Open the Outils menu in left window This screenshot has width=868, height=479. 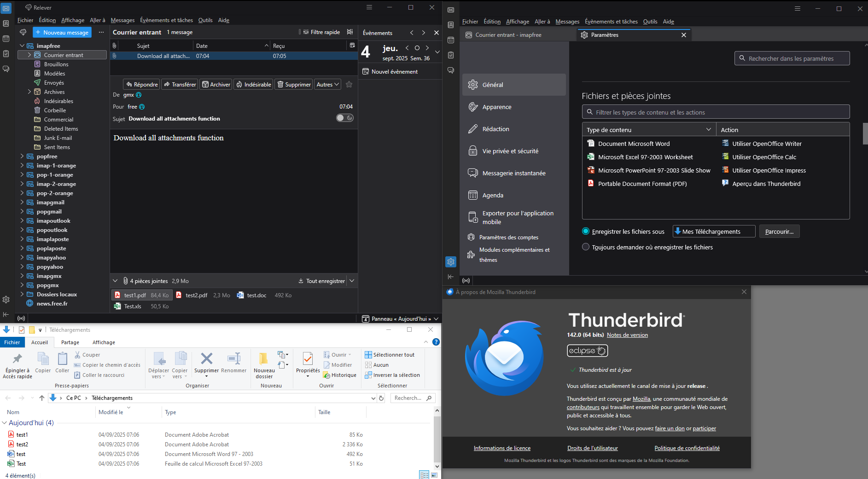[205, 20]
